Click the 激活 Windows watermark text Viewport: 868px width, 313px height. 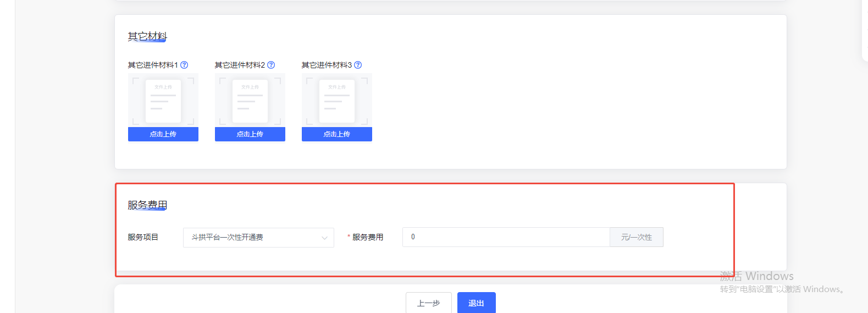756,276
